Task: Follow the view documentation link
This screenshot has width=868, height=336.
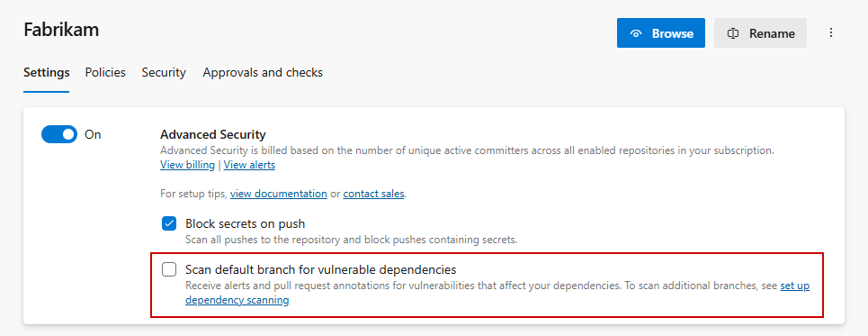Action: tap(279, 194)
